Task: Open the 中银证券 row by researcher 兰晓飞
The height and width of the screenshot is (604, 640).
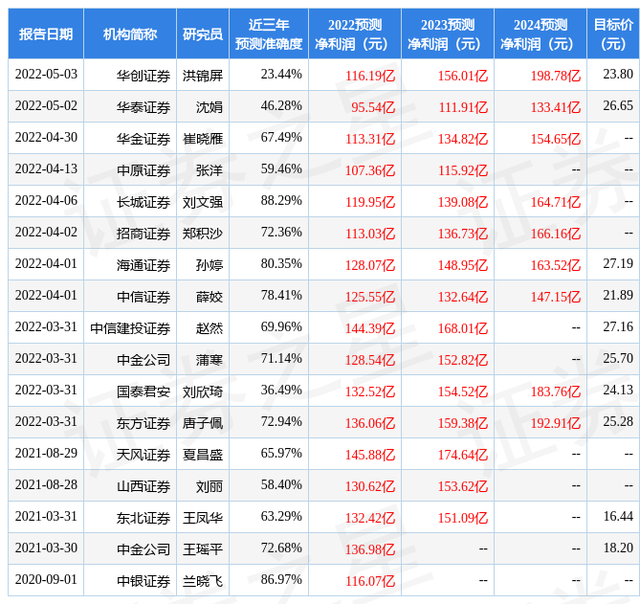Action: 203,581
